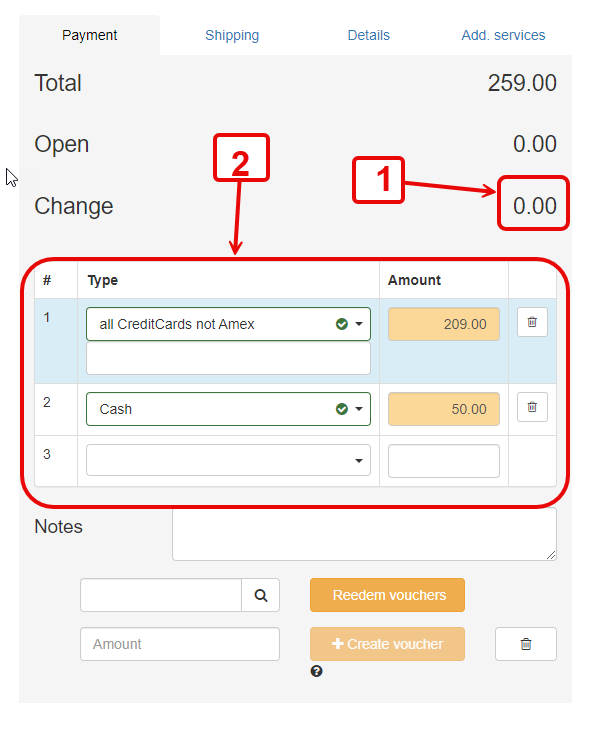This screenshot has height=732, width=604.
Task: Click the help question mark icon
Action: [317, 671]
